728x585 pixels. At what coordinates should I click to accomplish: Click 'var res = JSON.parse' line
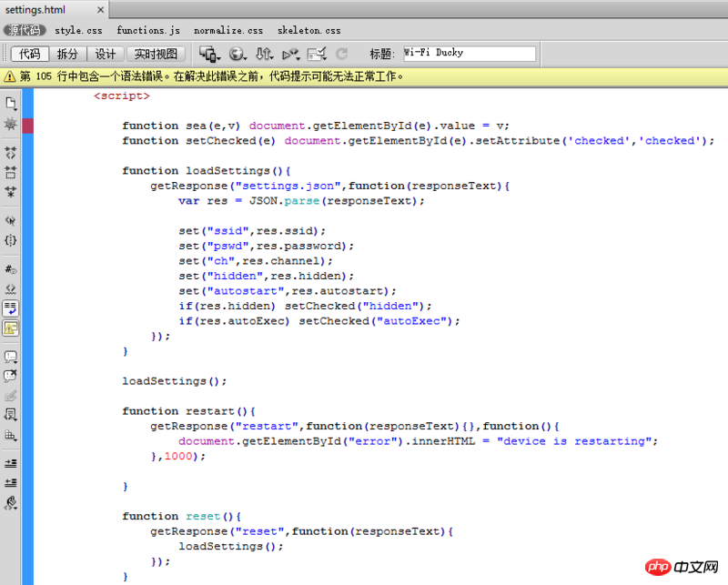(x=301, y=200)
